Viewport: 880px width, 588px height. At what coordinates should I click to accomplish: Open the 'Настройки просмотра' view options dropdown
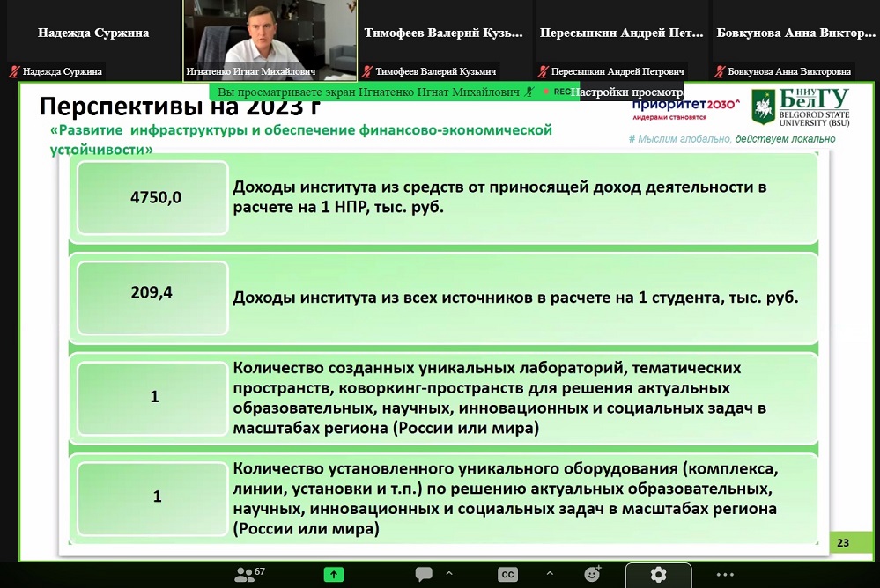point(627,92)
